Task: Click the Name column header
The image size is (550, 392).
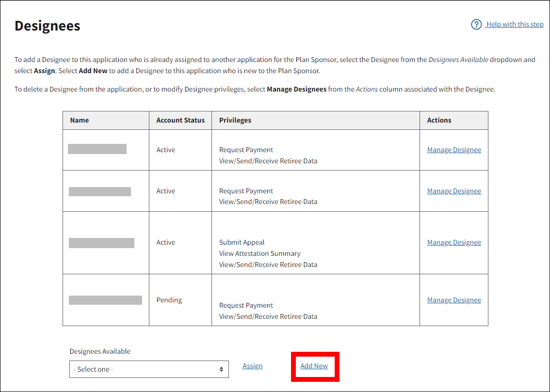Action: pyautogui.click(x=80, y=120)
